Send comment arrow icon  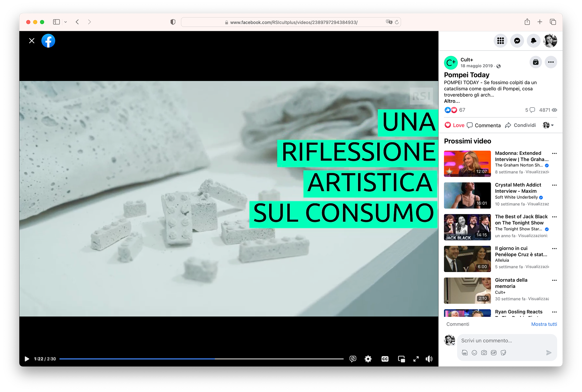point(549,353)
